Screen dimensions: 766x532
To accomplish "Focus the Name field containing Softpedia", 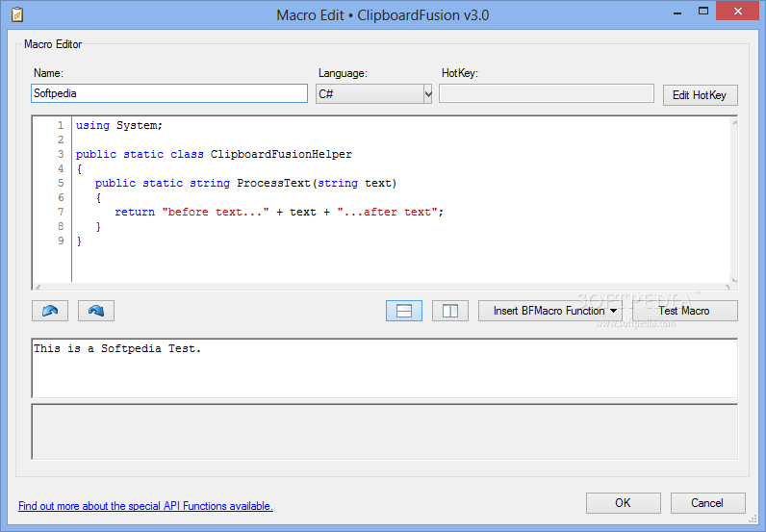I will coord(169,93).
